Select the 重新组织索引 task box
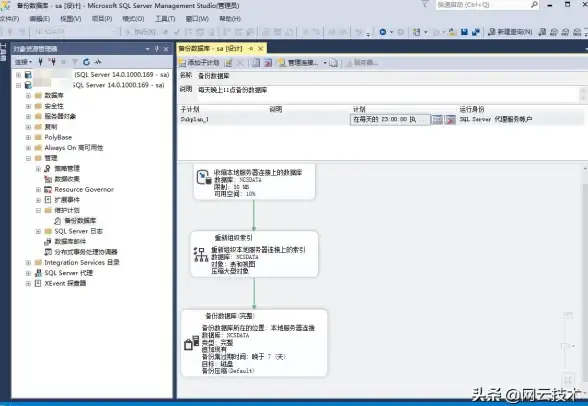Screen dimensions: 588x406 (x=254, y=254)
